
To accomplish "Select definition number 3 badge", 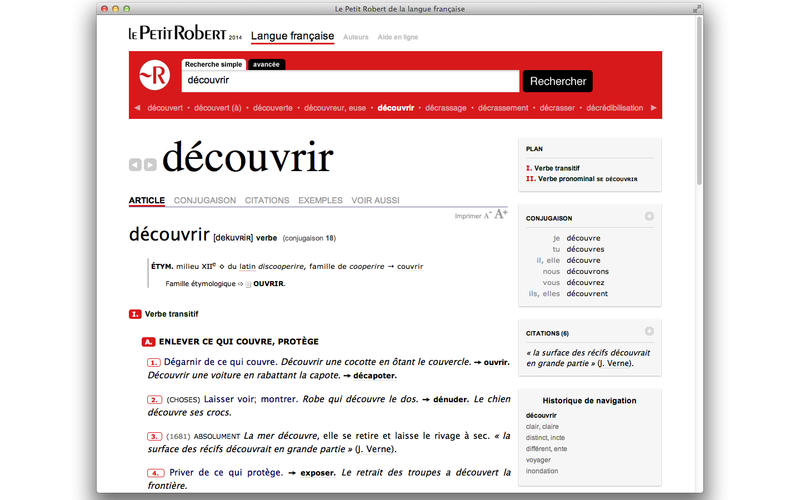I will (x=155, y=436).
